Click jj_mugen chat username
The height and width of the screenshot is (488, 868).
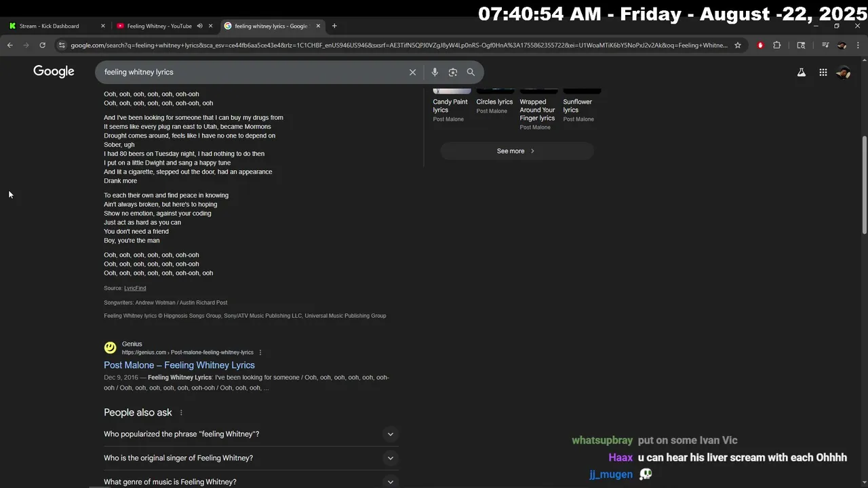pos(611,474)
